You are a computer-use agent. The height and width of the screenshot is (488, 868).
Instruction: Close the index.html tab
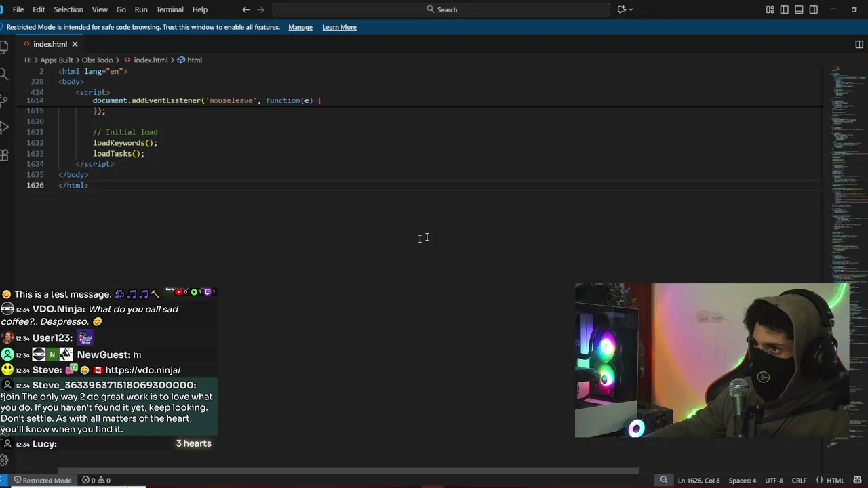75,44
